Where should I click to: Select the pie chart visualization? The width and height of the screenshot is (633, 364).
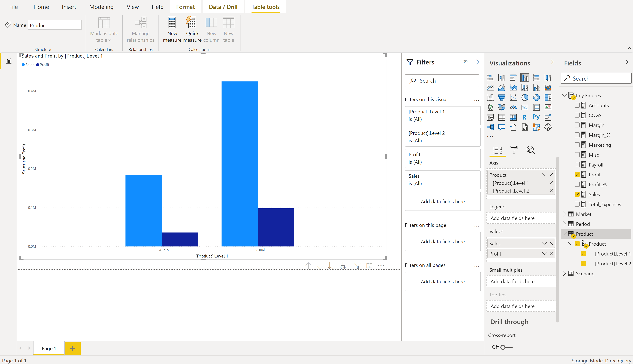[x=525, y=97]
